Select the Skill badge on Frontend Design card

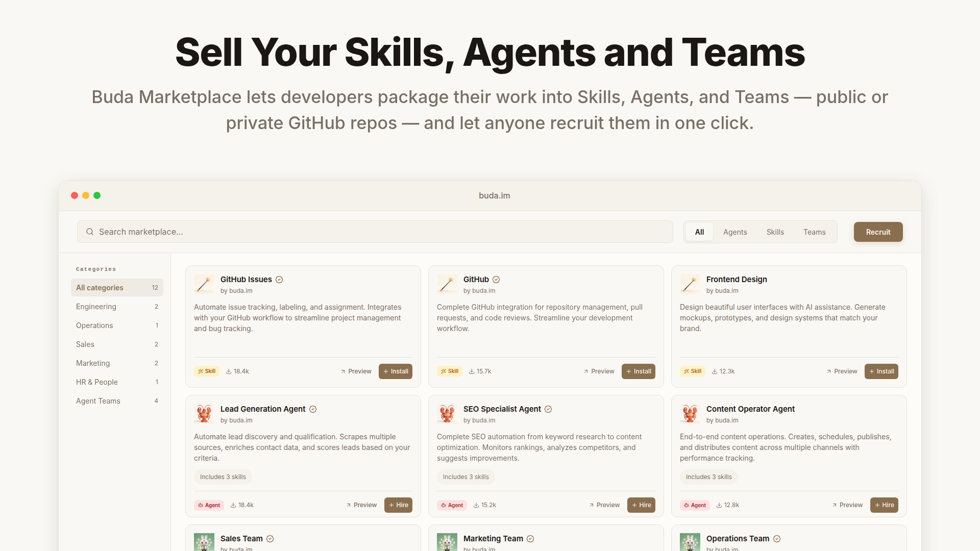coord(692,371)
